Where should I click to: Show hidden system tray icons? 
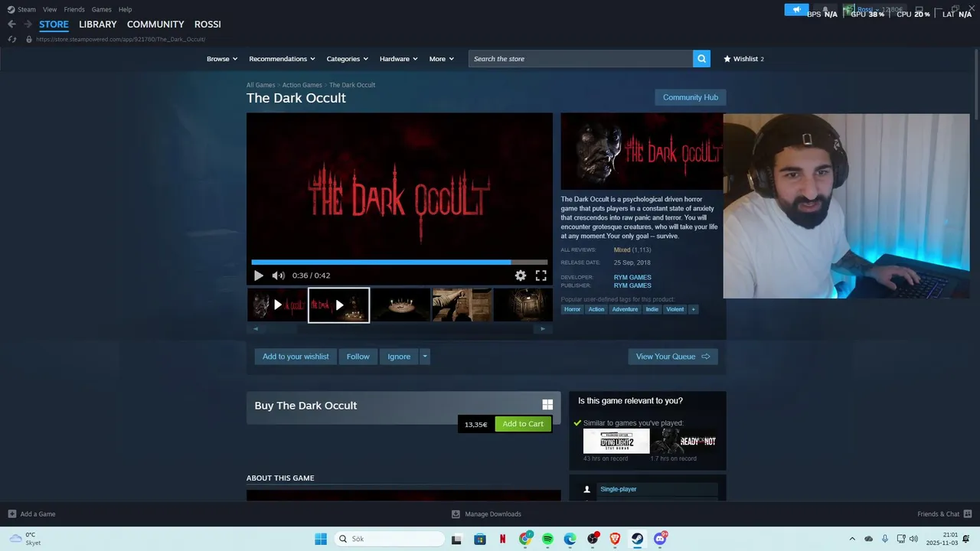tap(852, 539)
